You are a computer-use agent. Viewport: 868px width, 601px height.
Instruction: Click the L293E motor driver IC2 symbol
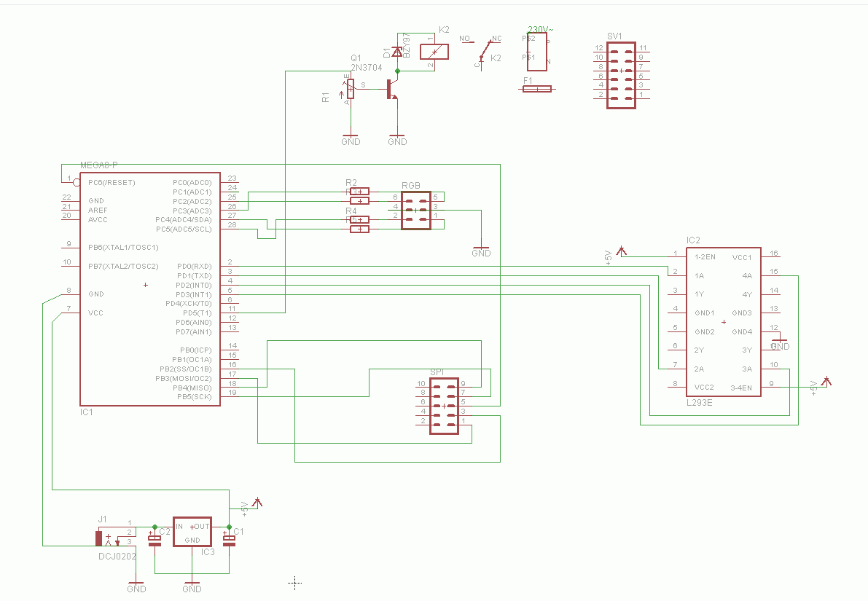tap(724, 322)
